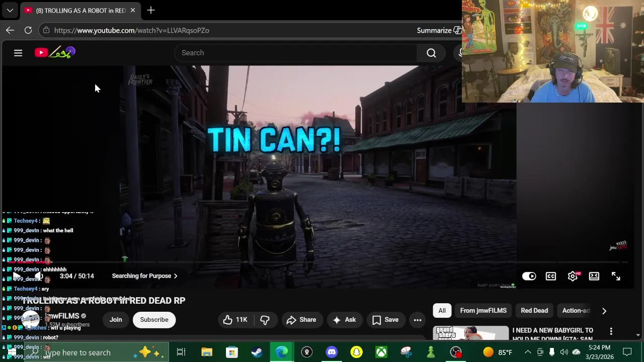
Task: Like the video (11K)
Action: point(236,320)
